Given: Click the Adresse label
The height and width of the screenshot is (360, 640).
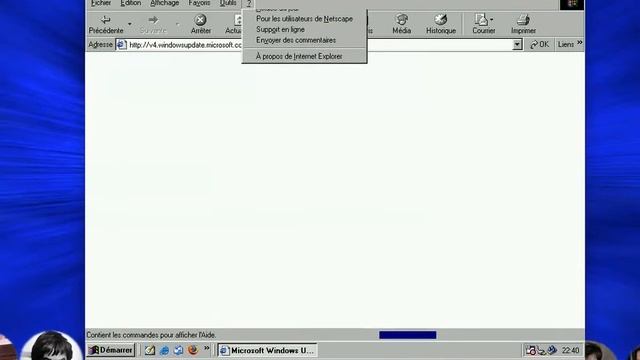Looking at the screenshot, I should pyautogui.click(x=100, y=44).
